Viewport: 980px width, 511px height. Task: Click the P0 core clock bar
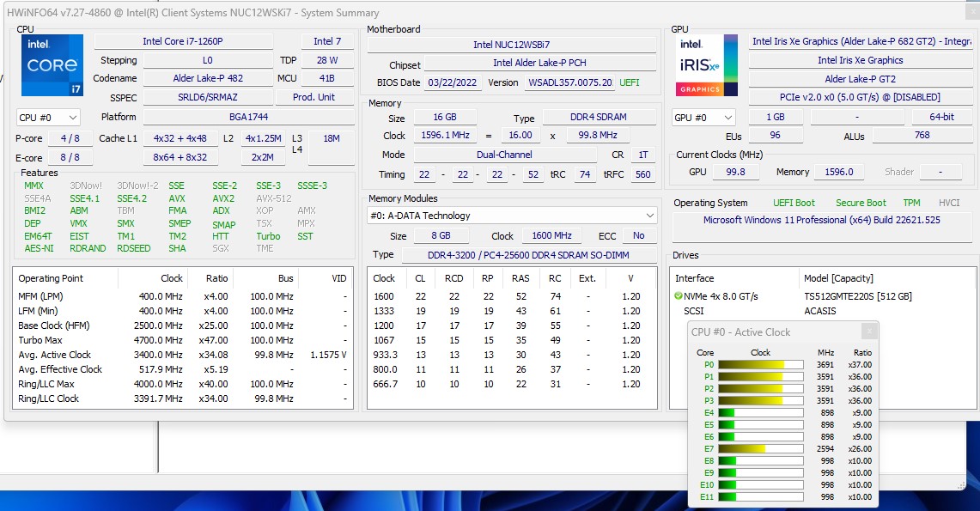pos(761,365)
